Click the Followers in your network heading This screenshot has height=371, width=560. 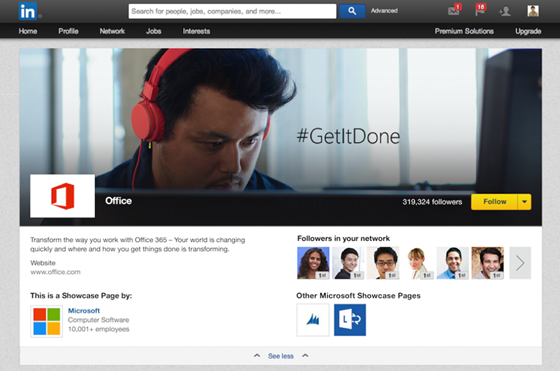click(343, 238)
